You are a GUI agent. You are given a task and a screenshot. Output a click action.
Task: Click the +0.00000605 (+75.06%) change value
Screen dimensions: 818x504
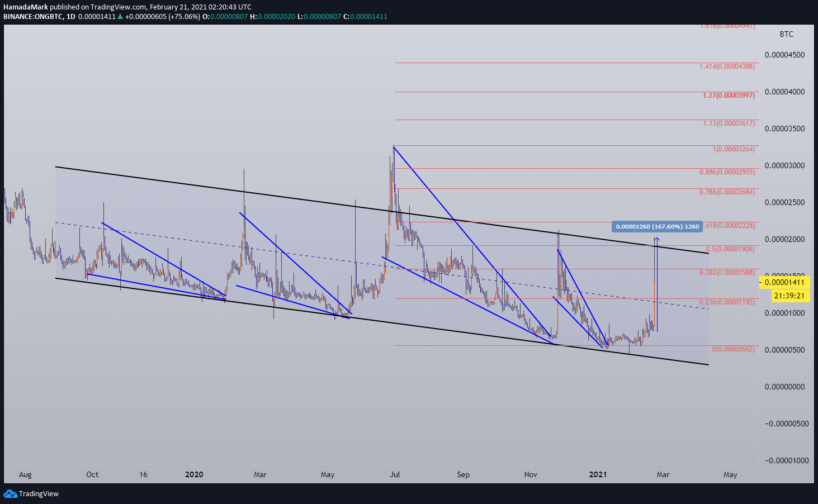162,16
